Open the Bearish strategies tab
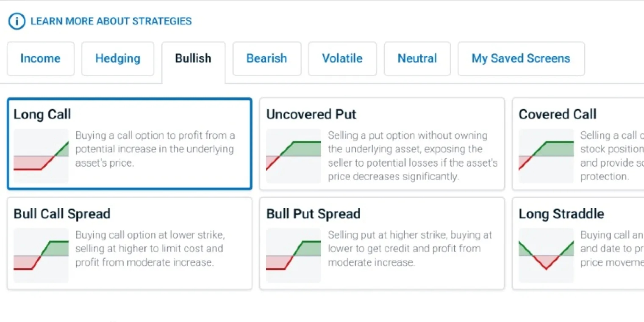 point(266,58)
